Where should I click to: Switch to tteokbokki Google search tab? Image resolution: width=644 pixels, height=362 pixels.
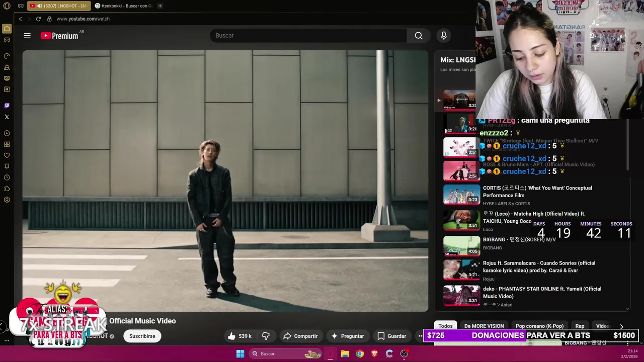[124, 6]
